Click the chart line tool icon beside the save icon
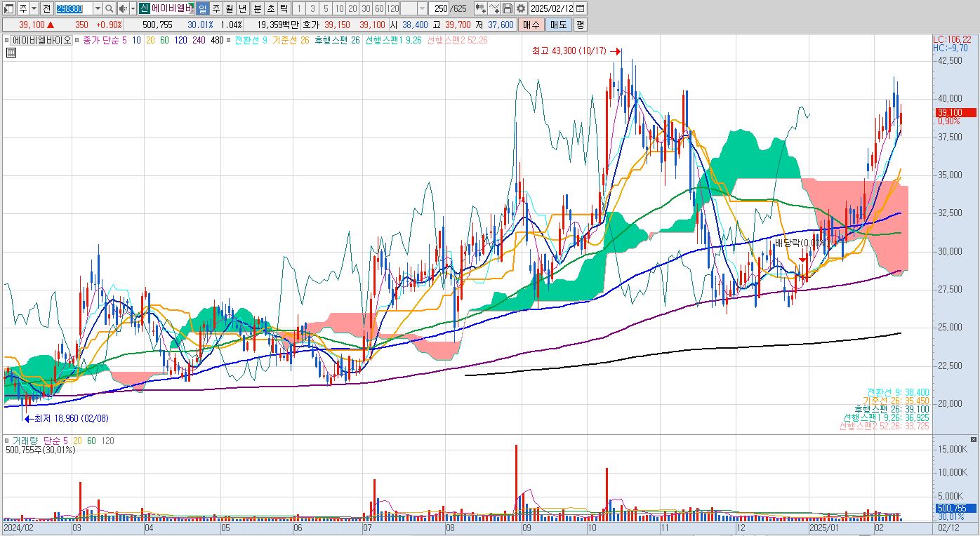The width and height of the screenshot is (980, 536). point(494,8)
